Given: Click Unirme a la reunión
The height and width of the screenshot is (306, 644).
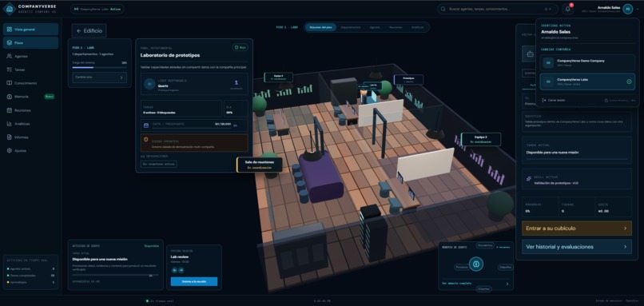Looking at the screenshot, I should 194,281.
